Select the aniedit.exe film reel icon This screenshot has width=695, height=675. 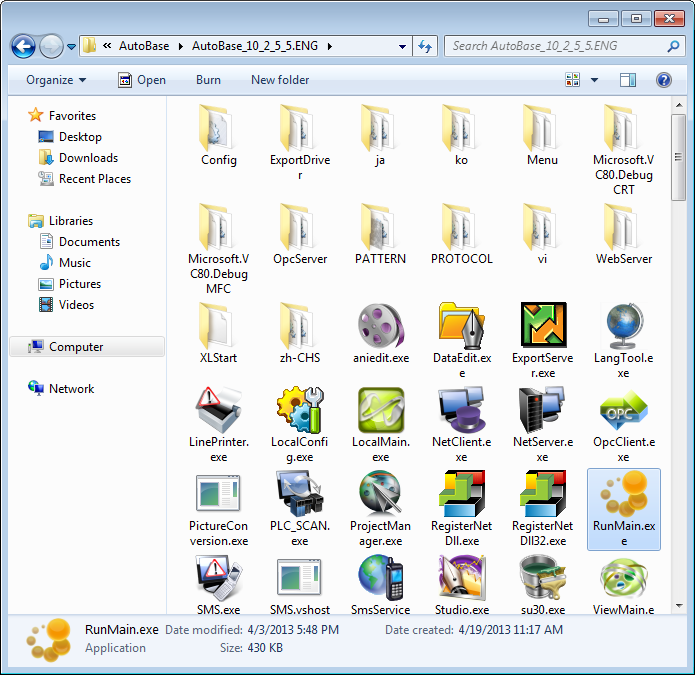point(381,326)
